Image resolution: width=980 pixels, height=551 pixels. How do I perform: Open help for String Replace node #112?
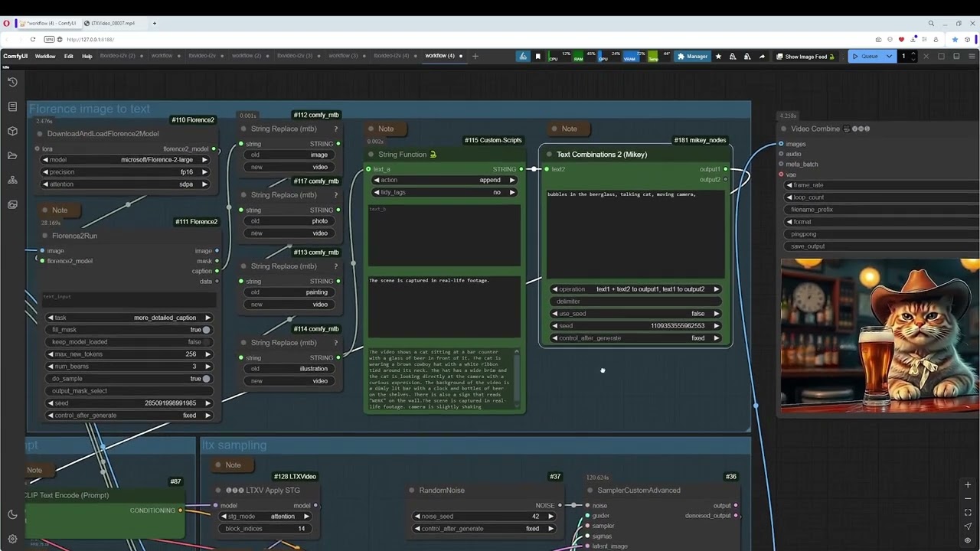[335, 129]
